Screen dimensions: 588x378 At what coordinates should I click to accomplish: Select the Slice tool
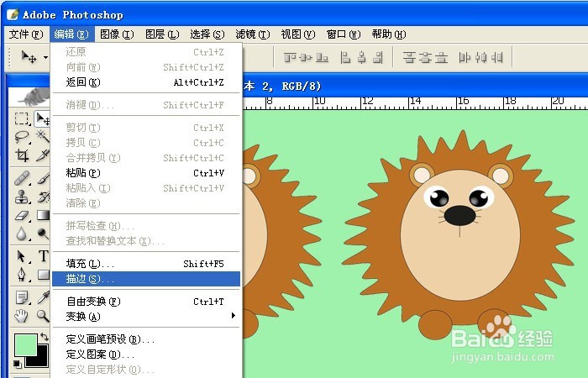[x=42, y=155]
